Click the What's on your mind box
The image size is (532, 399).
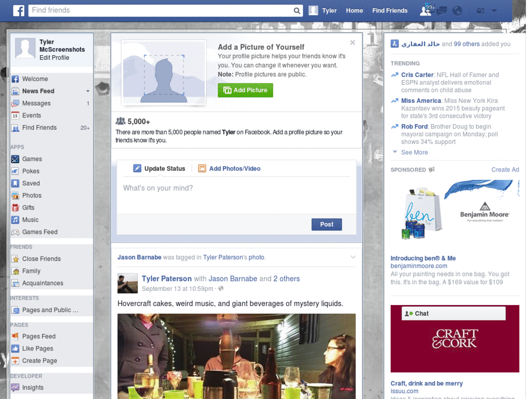pyautogui.click(x=236, y=196)
